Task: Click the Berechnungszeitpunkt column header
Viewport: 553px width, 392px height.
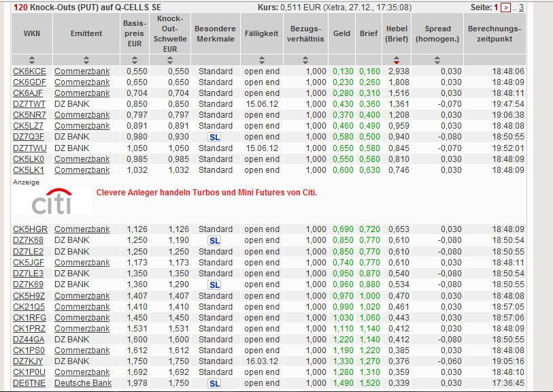Action: [495, 34]
